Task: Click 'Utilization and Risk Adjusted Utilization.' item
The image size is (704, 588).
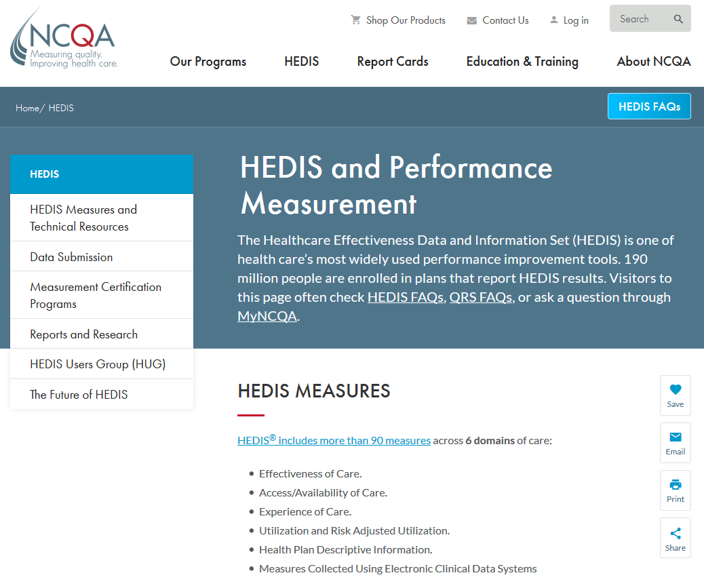Action: point(354,530)
